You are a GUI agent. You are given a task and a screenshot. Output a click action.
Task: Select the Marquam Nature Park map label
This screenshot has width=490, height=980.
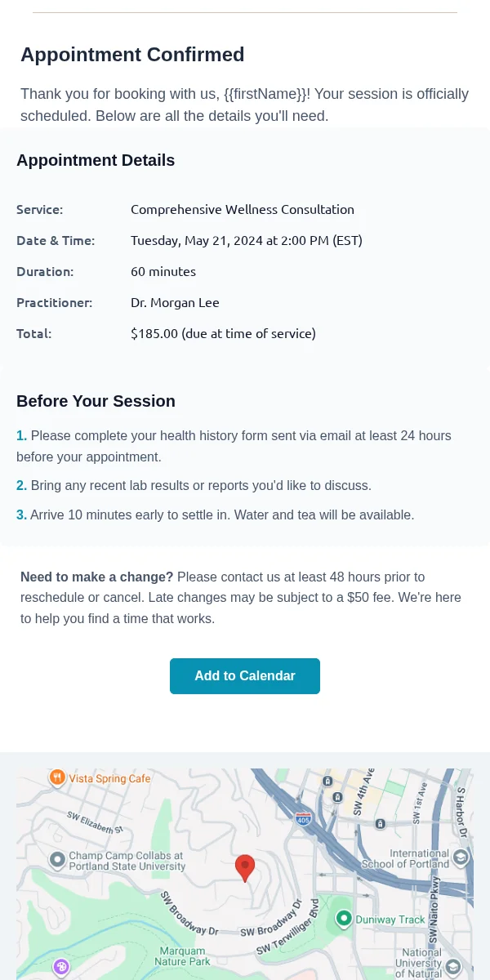coord(183,956)
